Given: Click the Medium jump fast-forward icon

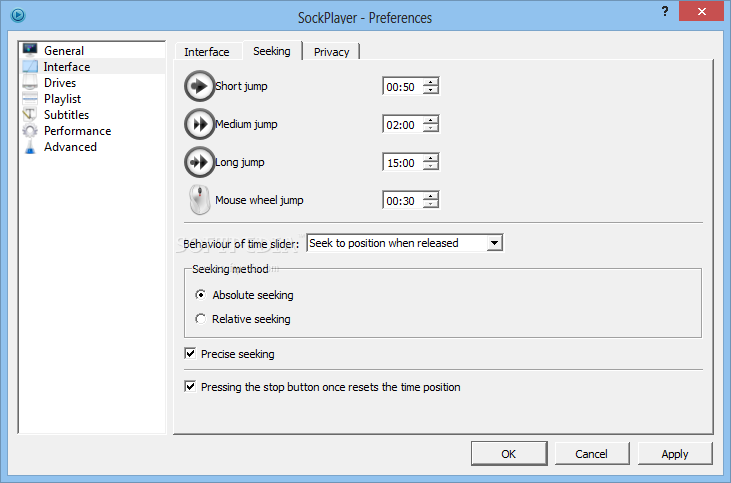Looking at the screenshot, I should click(x=199, y=124).
